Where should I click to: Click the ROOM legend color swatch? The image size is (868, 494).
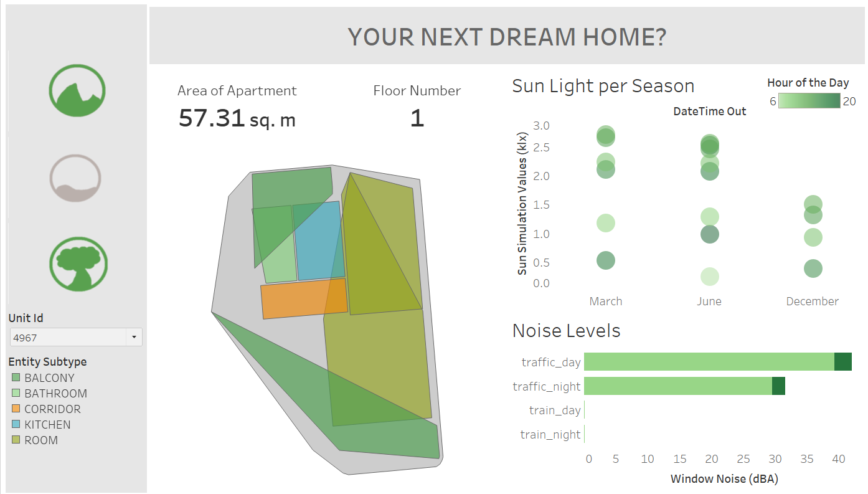click(x=17, y=440)
